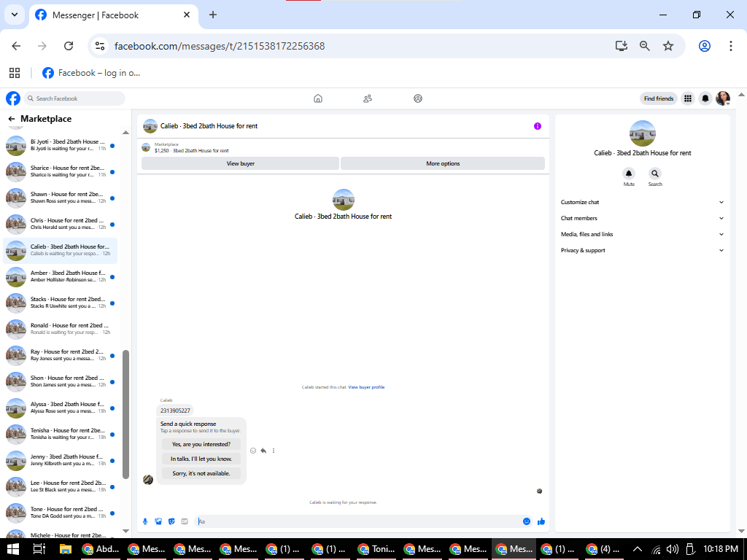The width and height of the screenshot is (747, 560).
Task: Send a thumbs-up like
Action: tap(541, 521)
